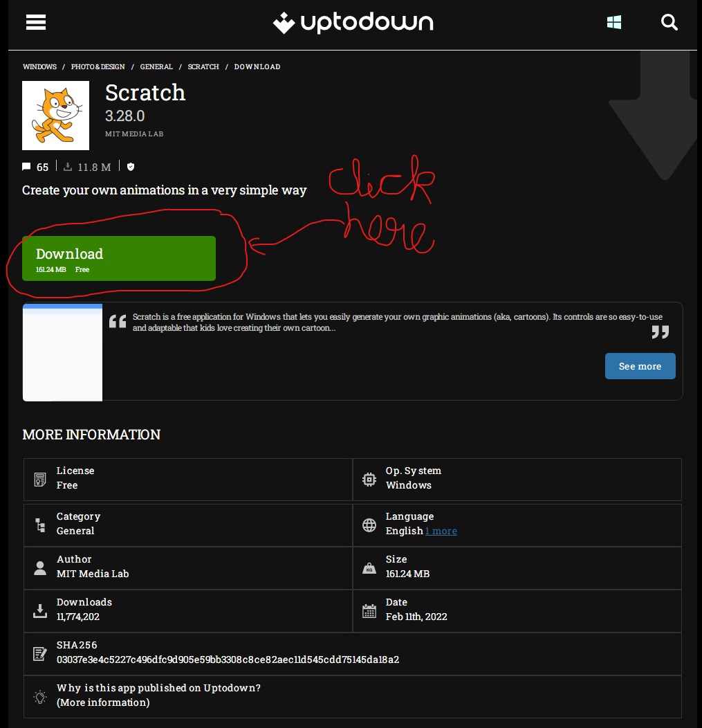This screenshot has width=702, height=728.
Task: Open the screenshot thumbnail in review box
Action: point(63,352)
